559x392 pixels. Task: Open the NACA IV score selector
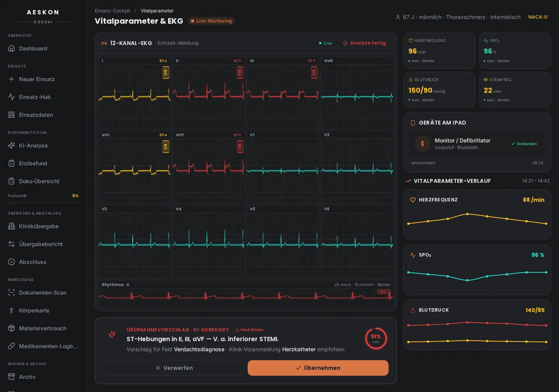[538, 17]
